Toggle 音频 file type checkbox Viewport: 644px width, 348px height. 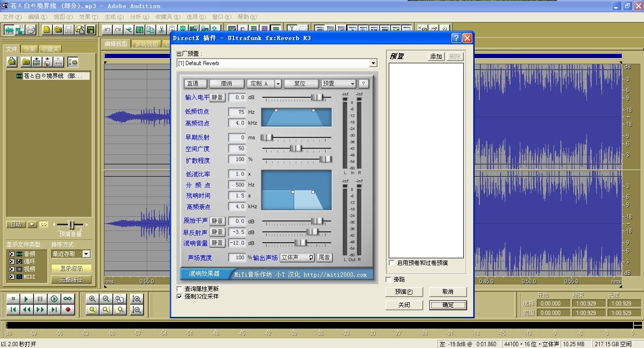tap(12, 254)
